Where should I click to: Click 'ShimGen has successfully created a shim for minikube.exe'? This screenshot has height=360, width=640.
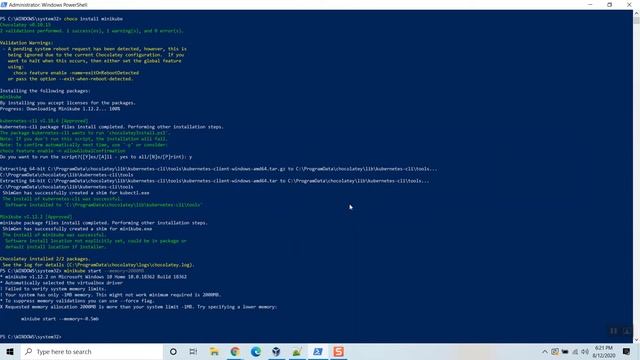tap(77, 229)
